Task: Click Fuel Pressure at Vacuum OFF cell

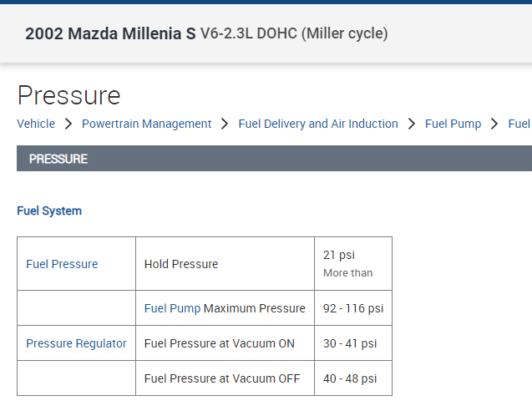Action: click(222, 378)
